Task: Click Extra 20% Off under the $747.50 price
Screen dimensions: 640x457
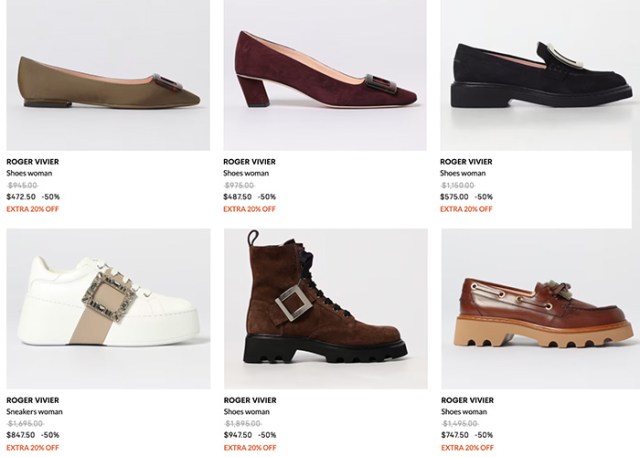Action: click(466, 447)
